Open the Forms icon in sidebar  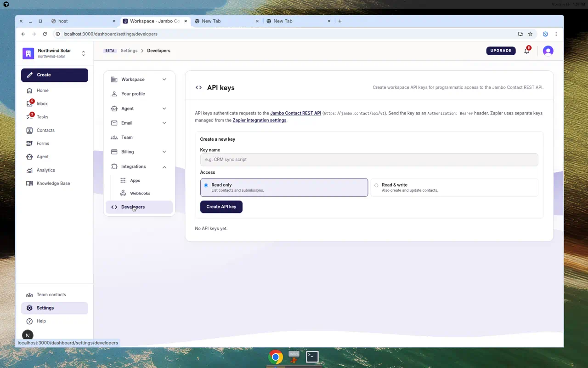click(x=29, y=144)
